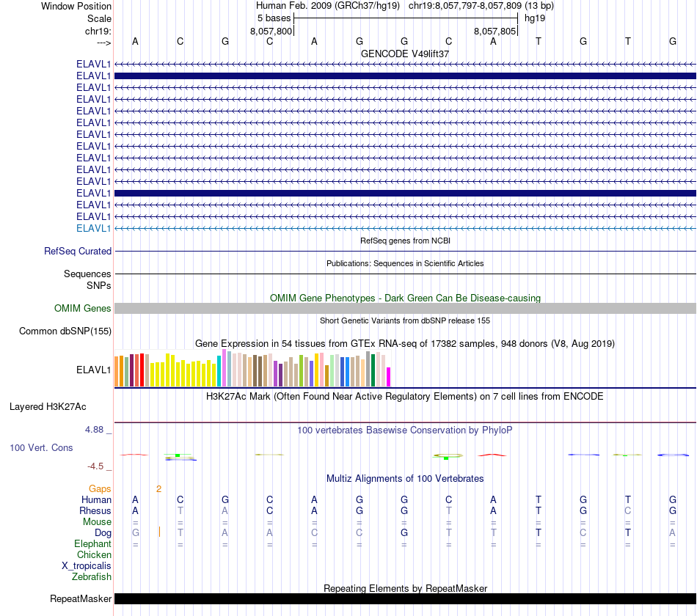This screenshot has height=616, width=697.
Task: Click the Zebrafish species label
Action: [92, 577]
